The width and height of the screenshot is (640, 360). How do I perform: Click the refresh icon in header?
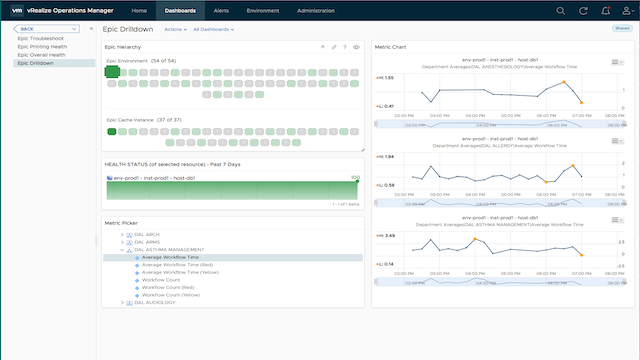coord(583,11)
